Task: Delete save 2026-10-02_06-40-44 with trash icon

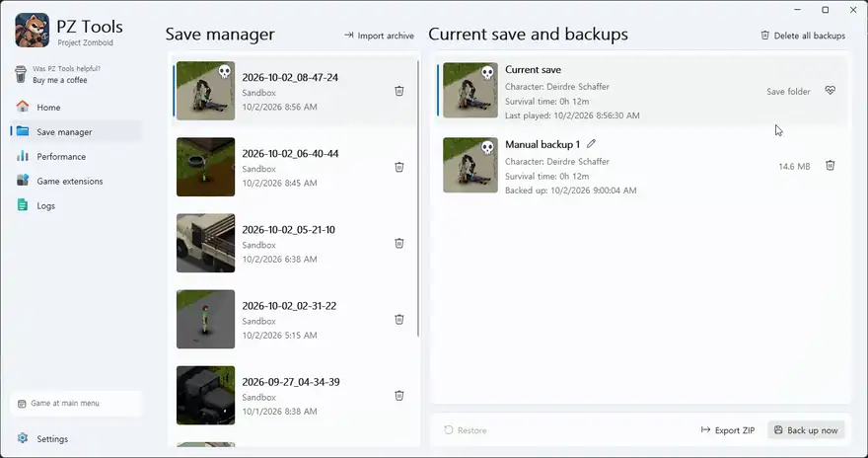Action: click(x=399, y=167)
